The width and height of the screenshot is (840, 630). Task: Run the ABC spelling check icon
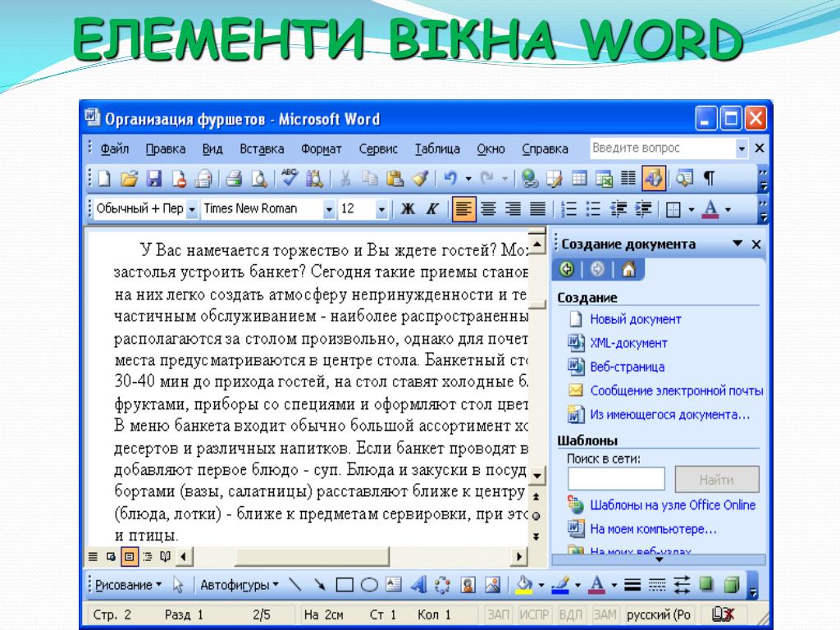pyautogui.click(x=290, y=177)
